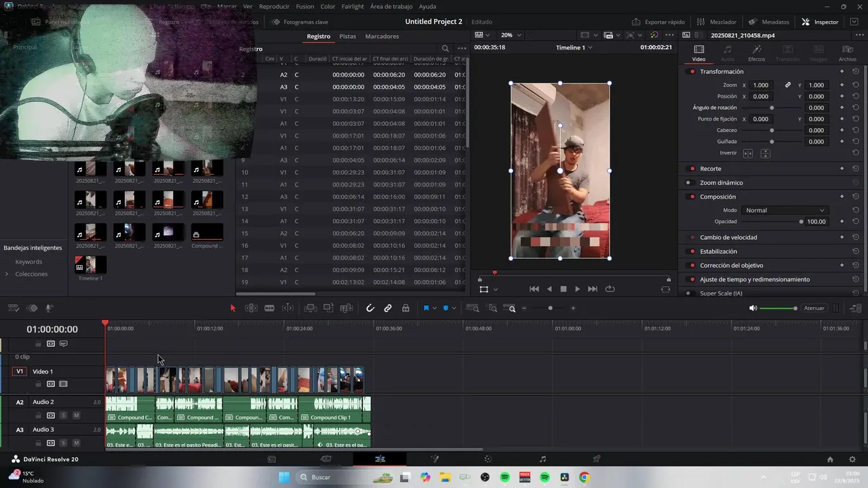Click the timeline zoom in plus button
868x488 pixels.
pyautogui.click(x=573, y=308)
